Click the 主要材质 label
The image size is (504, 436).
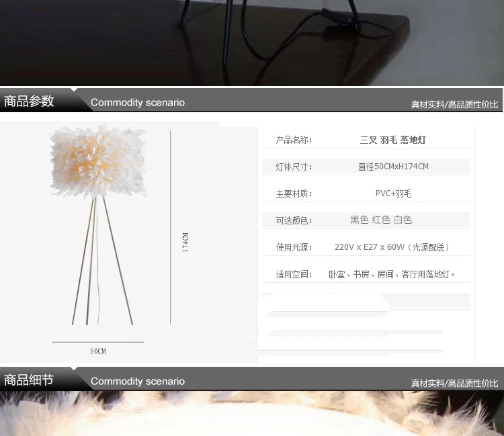pyautogui.click(x=294, y=193)
